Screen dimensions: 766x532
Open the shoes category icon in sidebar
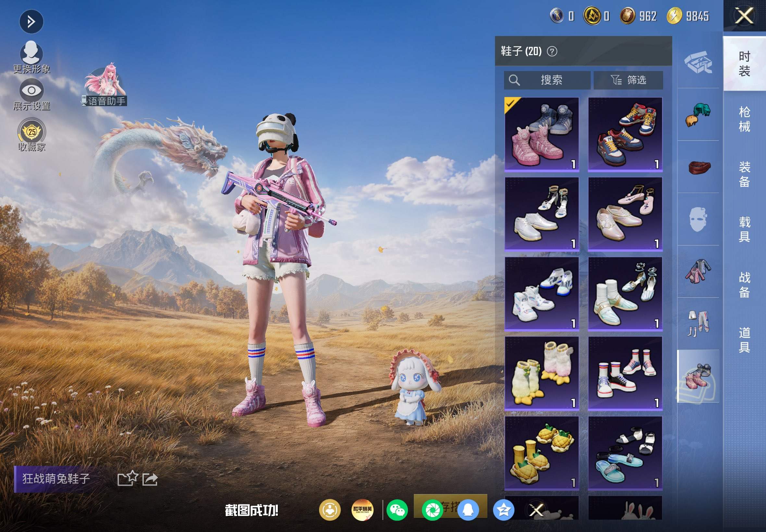(698, 376)
